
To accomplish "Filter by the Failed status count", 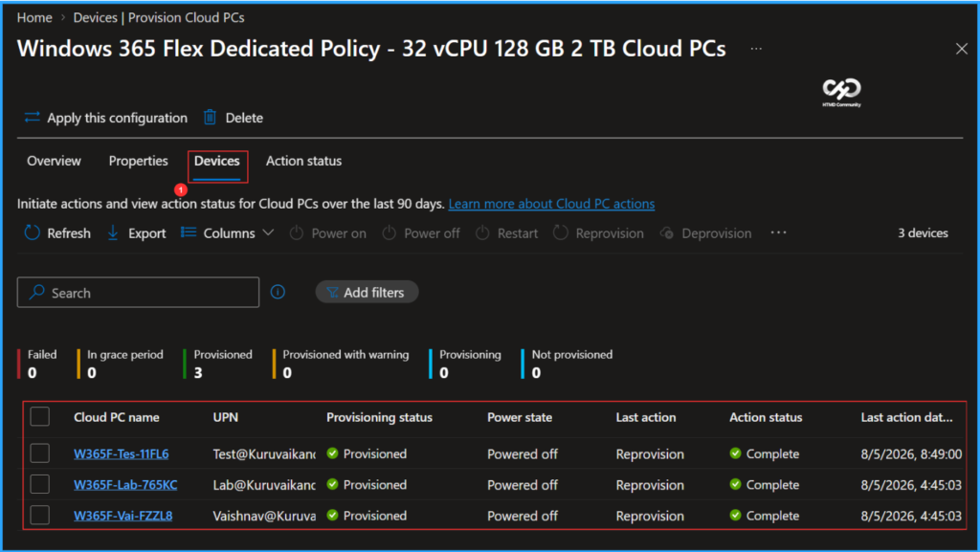I will (x=37, y=364).
